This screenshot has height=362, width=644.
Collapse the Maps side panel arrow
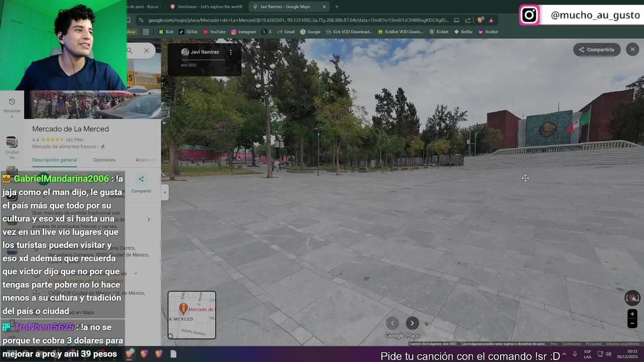(165, 192)
